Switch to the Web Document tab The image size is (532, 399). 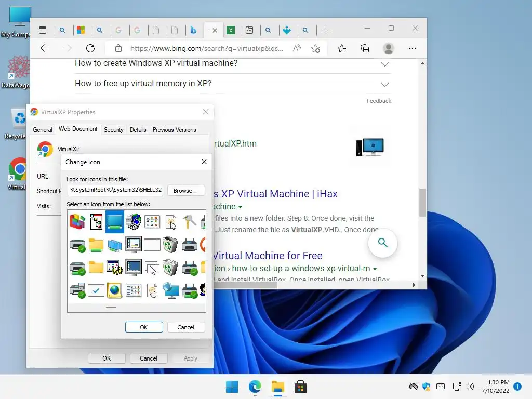78,129
